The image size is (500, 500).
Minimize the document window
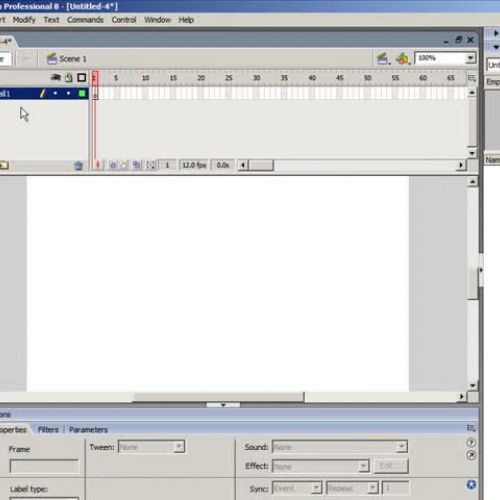446,41
